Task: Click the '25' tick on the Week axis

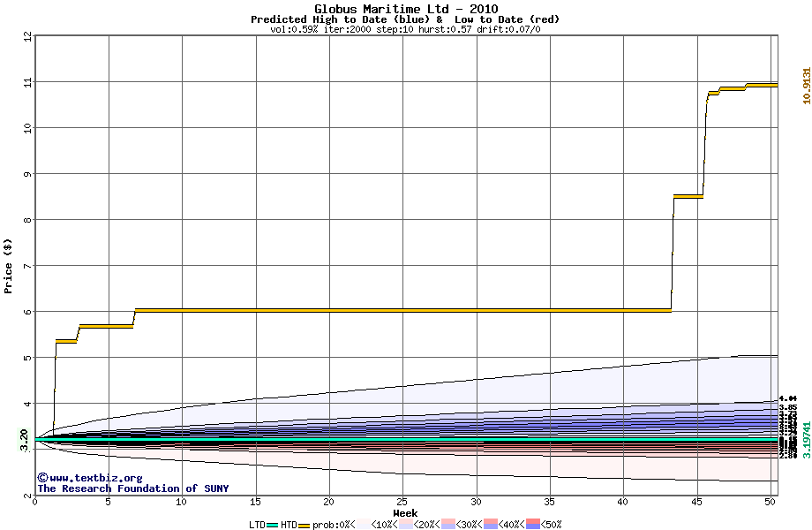Action: (402, 502)
